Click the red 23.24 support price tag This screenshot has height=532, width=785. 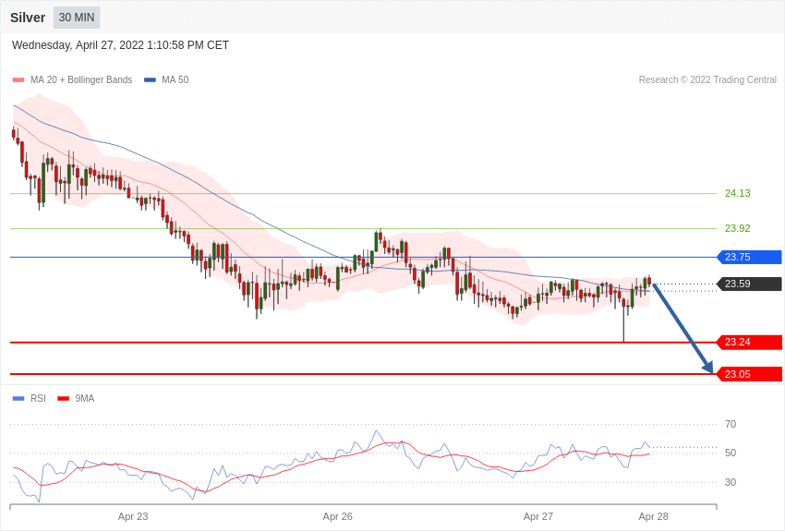(750, 343)
